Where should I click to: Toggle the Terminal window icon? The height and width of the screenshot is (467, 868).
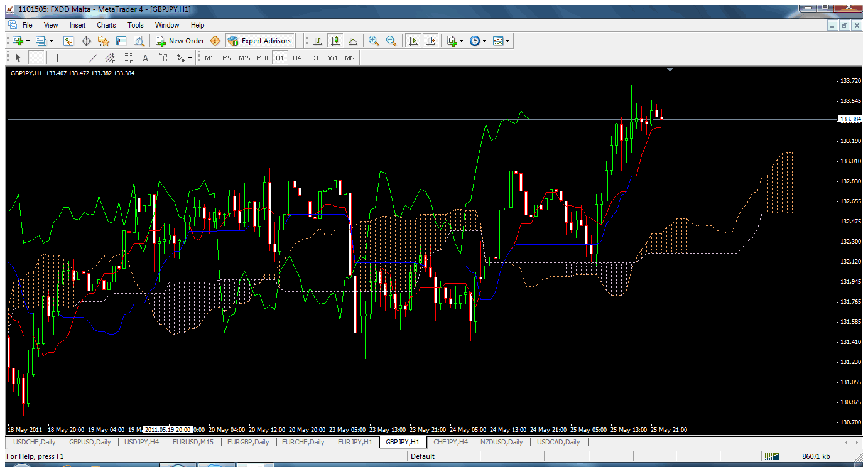pos(121,41)
